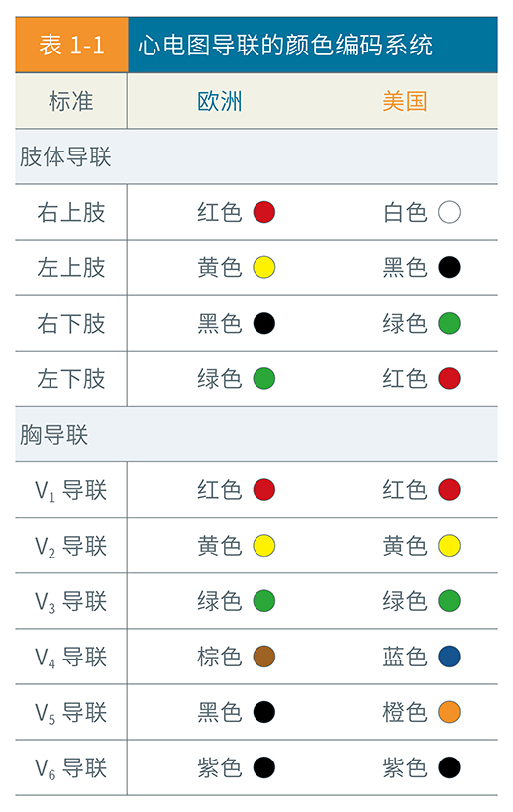Click the red dot for 右上肢 Europe
Screen dimensions: 513x812
[264, 212]
